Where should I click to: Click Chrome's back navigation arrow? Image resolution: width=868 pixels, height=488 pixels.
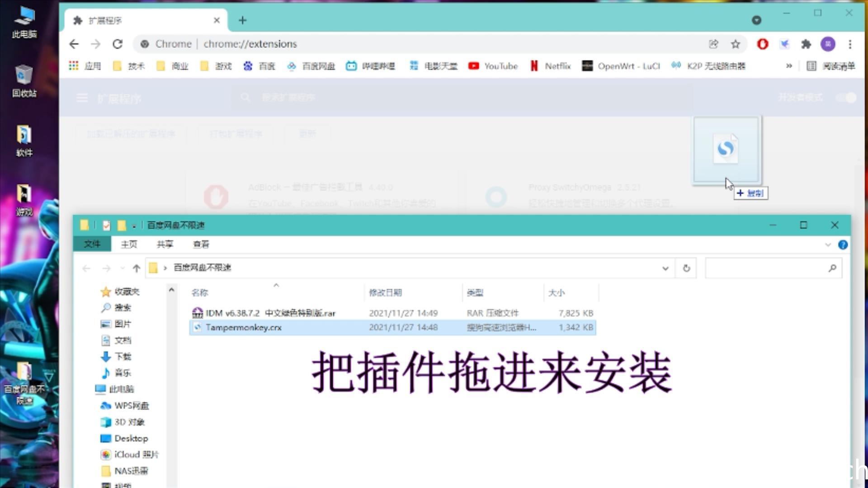(74, 44)
